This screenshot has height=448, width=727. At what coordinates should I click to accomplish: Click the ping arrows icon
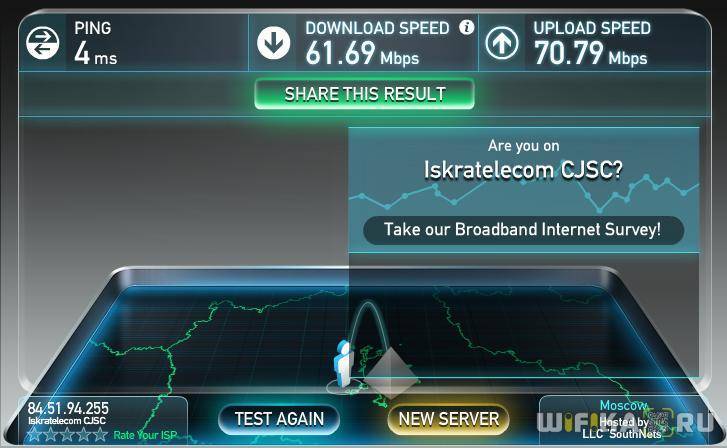tap(42, 43)
